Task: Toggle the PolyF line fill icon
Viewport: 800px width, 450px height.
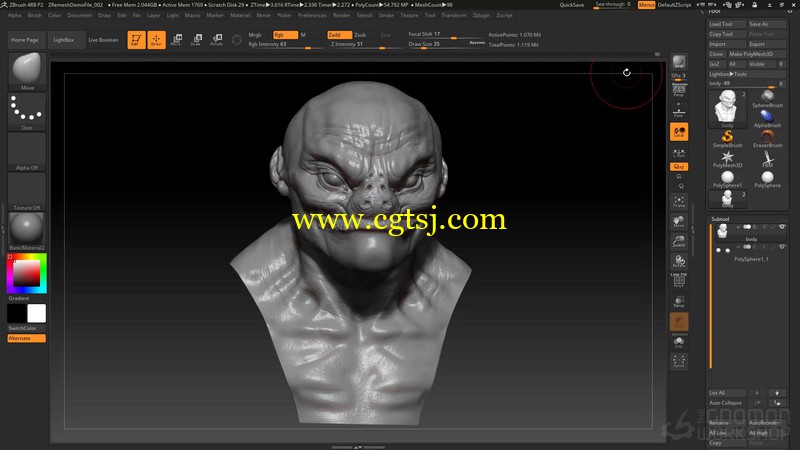Action: pyautogui.click(x=679, y=281)
